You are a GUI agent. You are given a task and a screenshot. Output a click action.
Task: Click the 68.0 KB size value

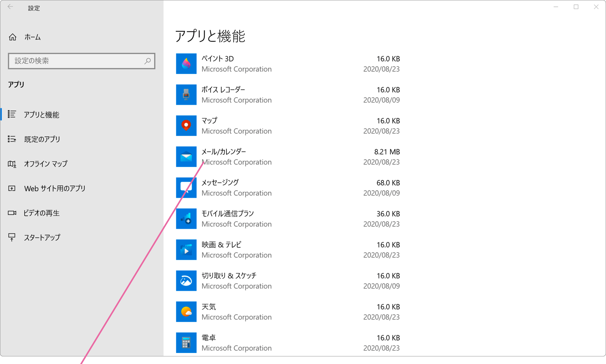click(388, 183)
